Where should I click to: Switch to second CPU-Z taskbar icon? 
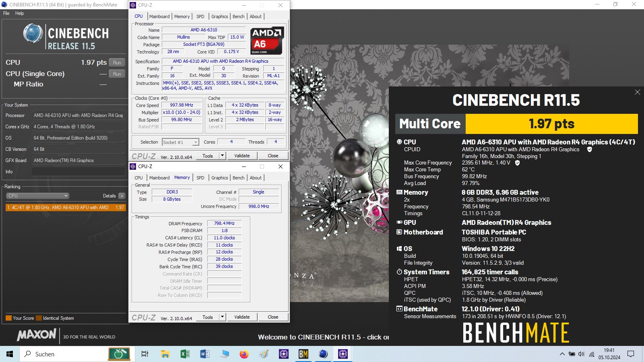[x=343, y=354]
